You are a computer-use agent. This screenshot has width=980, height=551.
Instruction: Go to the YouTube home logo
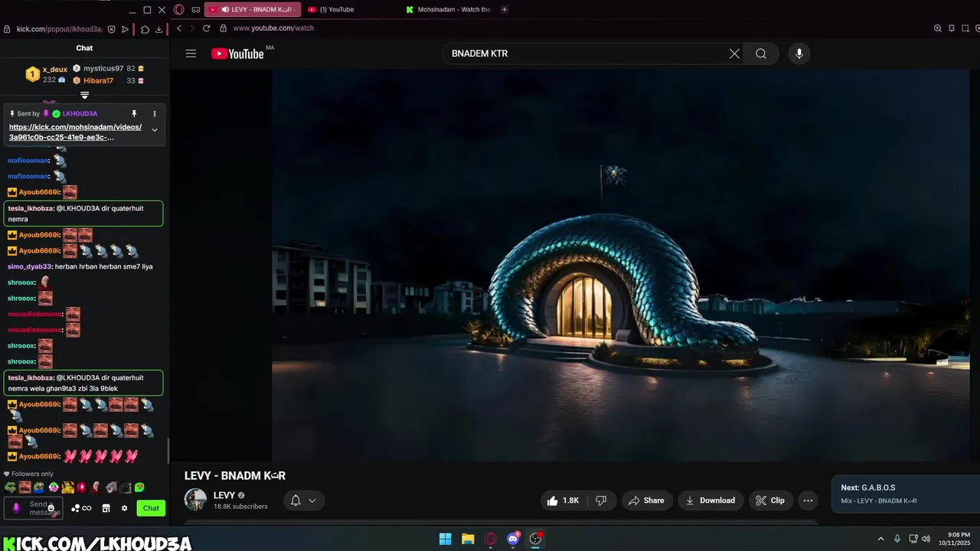[237, 54]
